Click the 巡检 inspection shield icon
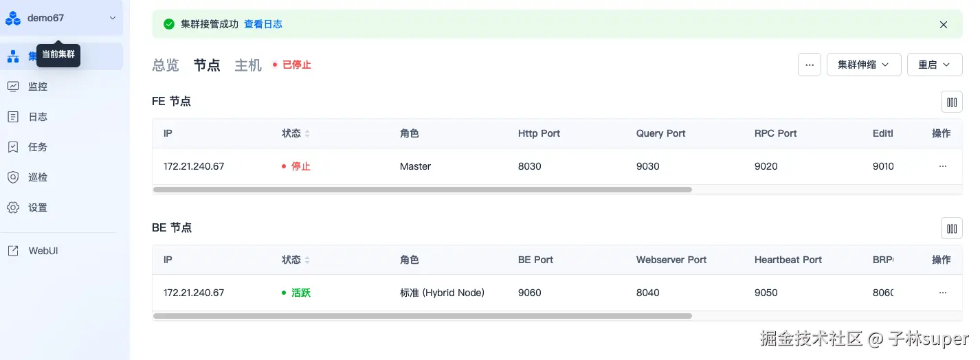The image size is (980, 360). [x=13, y=177]
